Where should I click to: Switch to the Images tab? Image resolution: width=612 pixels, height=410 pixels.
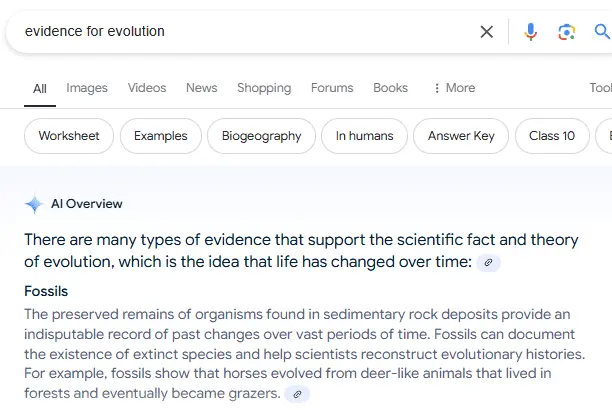pos(87,88)
